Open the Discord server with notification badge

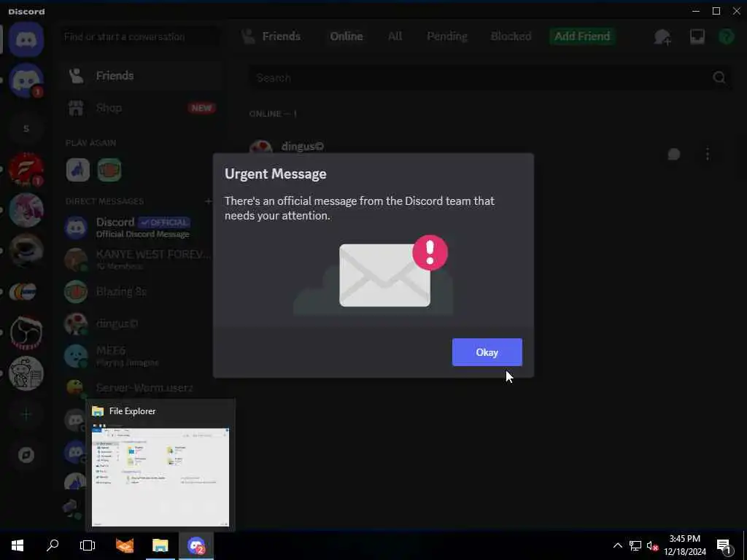click(x=26, y=80)
